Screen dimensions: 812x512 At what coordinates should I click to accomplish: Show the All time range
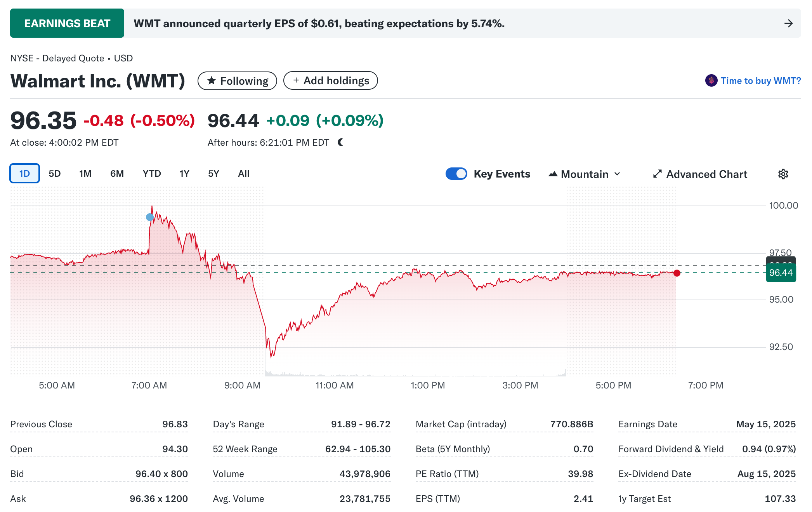[x=243, y=174]
